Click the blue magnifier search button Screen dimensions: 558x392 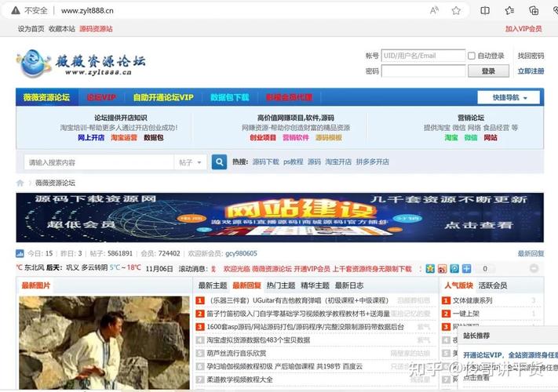tap(219, 162)
